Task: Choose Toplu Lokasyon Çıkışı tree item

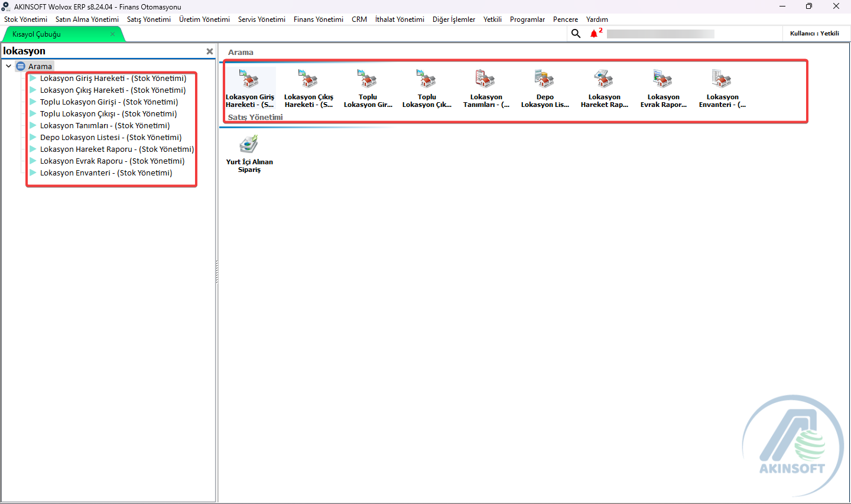Action: [x=108, y=113]
